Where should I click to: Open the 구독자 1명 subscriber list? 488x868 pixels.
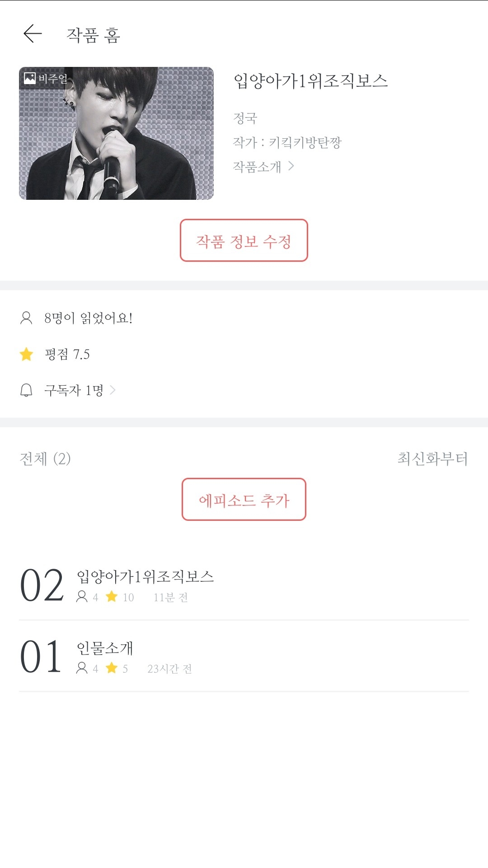click(80, 390)
